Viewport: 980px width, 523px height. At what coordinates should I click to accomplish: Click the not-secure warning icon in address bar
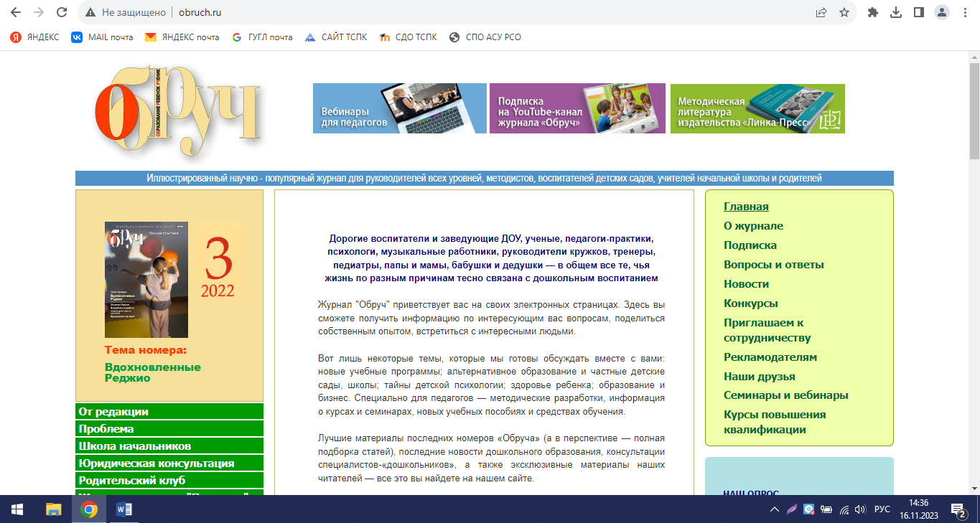[x=90, y=12]
